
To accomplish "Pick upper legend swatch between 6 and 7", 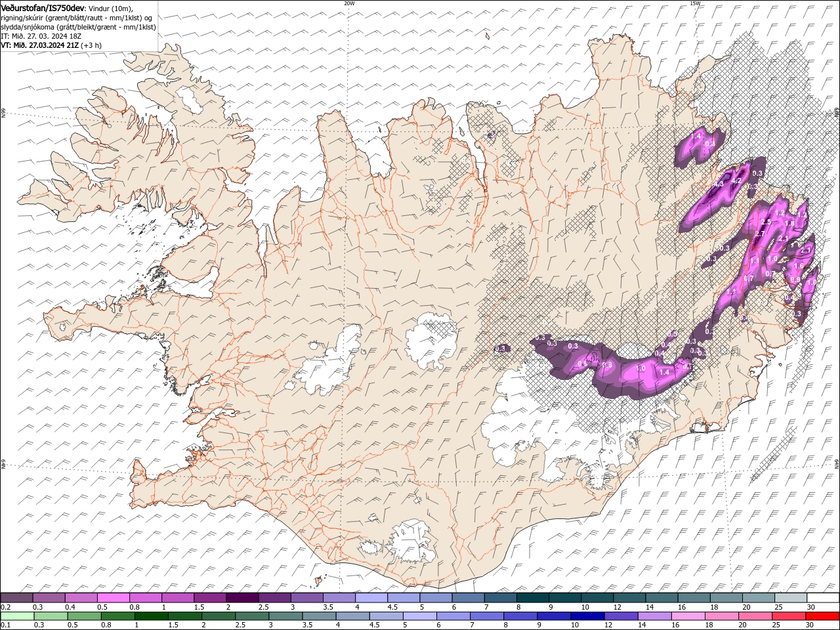I will click(468, 597).
